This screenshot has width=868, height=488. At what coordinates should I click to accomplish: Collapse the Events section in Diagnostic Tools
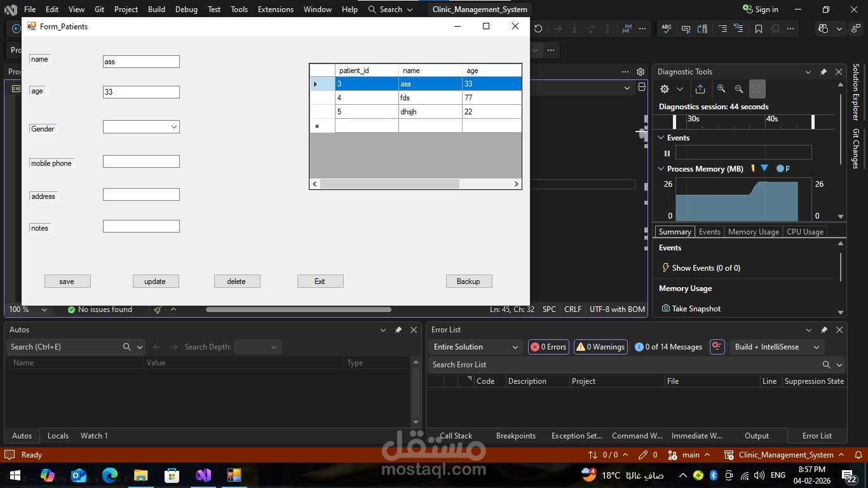pos(661,138)
